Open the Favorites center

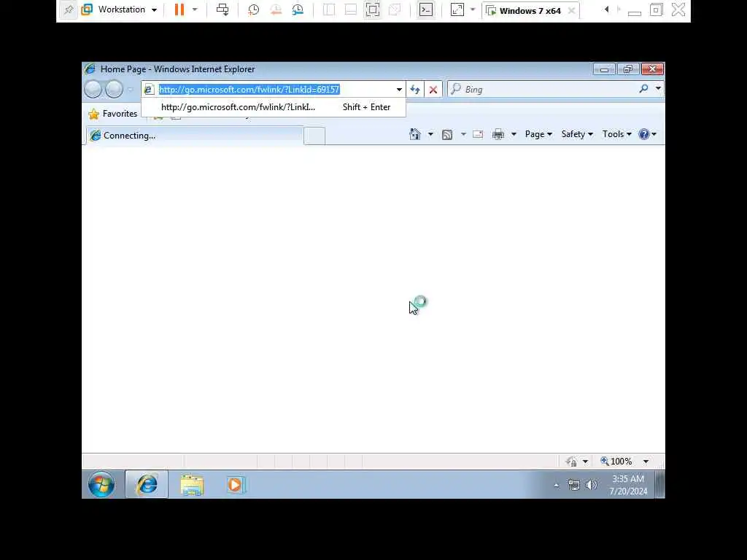[113, 114]
